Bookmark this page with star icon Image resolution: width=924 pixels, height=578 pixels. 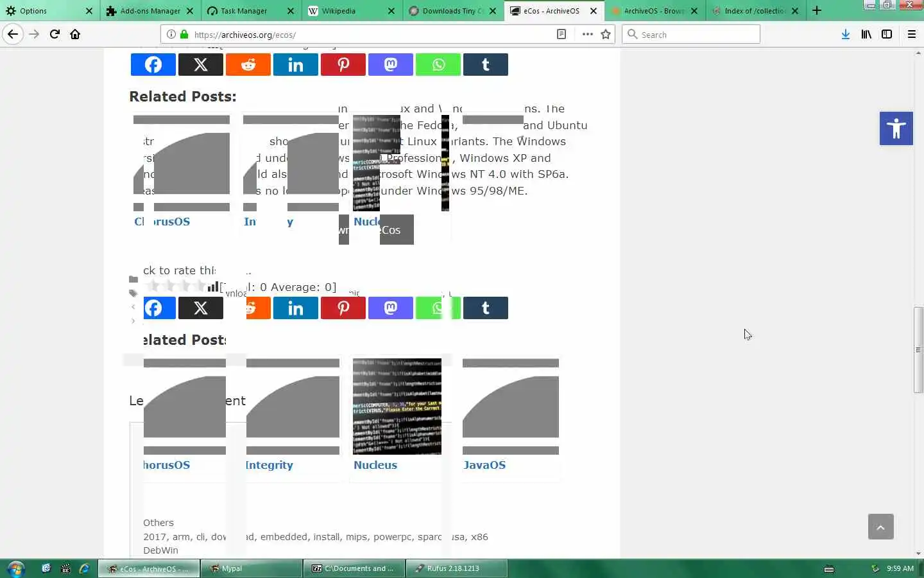(x=606, y=34)
